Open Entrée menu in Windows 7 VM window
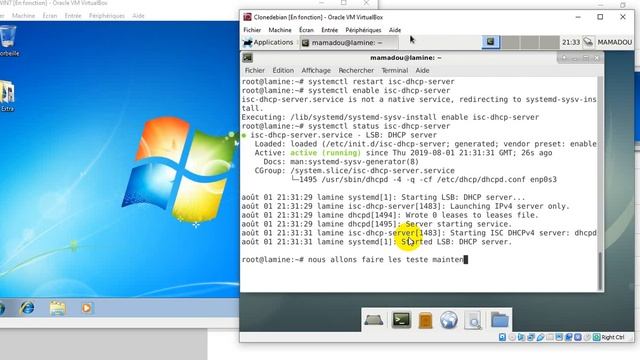The image size is (640, 360). pyautogui.click(x=73, y=16)
